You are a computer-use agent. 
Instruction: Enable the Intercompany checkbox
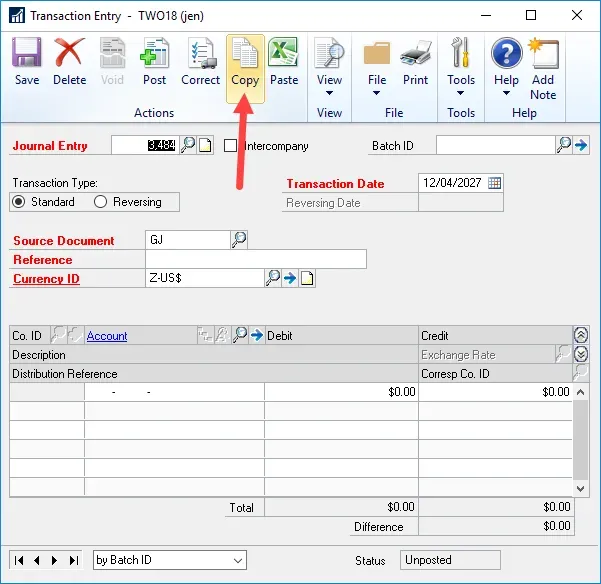[231, 146]
